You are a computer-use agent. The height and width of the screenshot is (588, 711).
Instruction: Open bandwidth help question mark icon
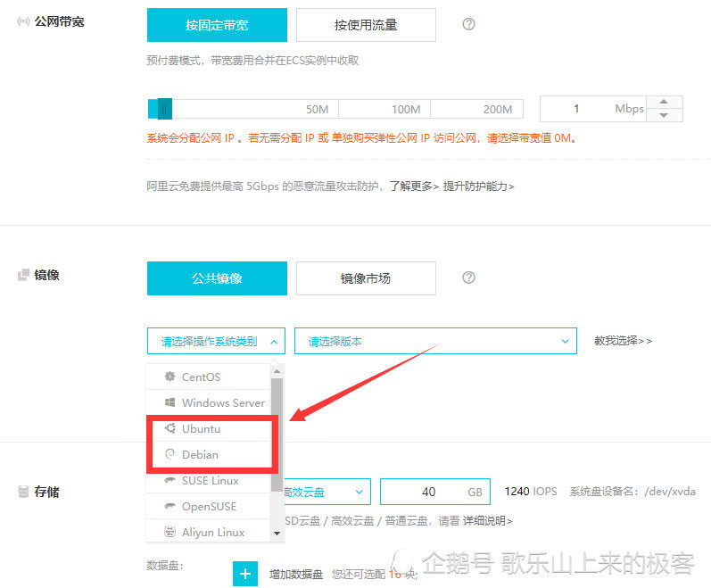[x=468, y=24]
